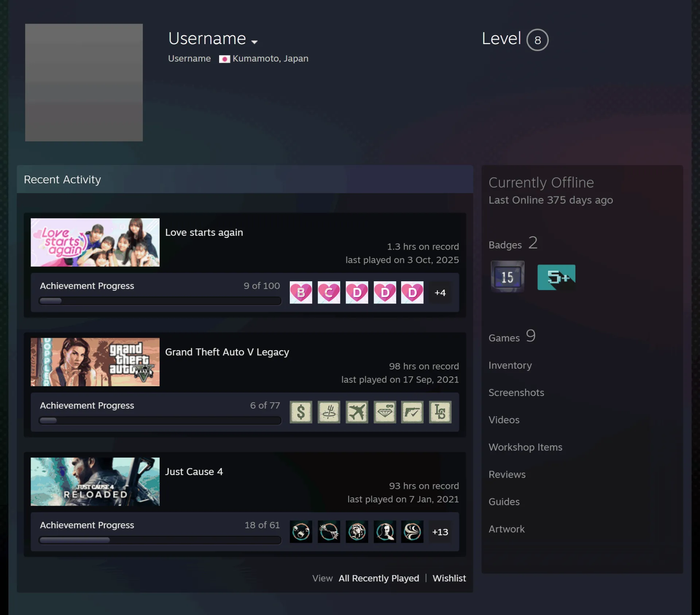This screenshot has height=615, width=700.
Task: Click the C heart achievement icon
Action: pyautogui.click(x=329, y=292)
